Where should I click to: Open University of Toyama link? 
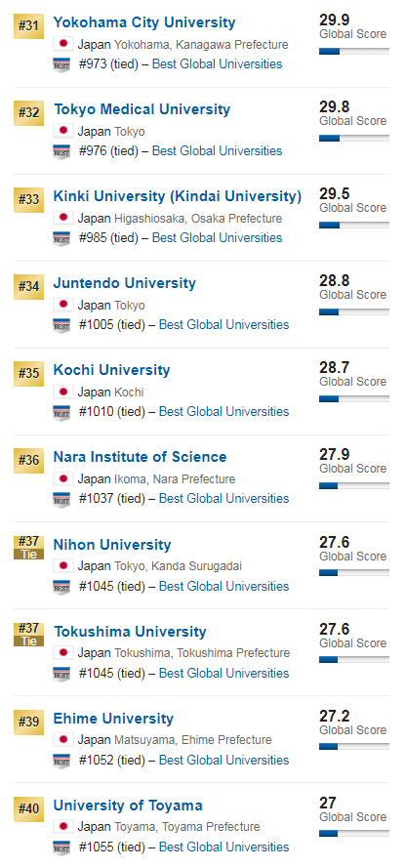click(128, 806)
